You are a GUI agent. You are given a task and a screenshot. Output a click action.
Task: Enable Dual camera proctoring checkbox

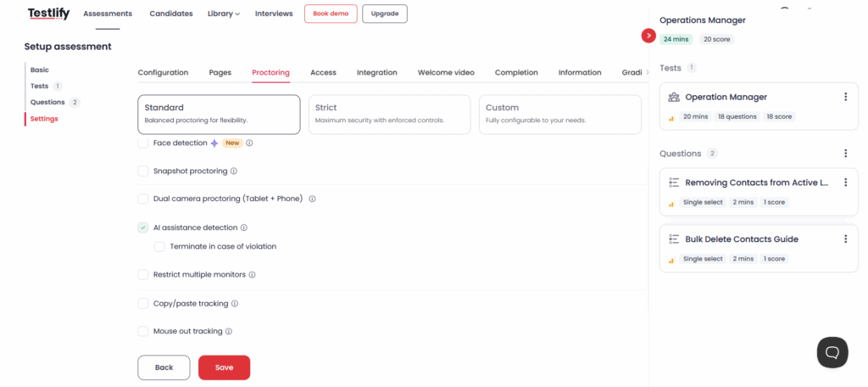[142, 199]
